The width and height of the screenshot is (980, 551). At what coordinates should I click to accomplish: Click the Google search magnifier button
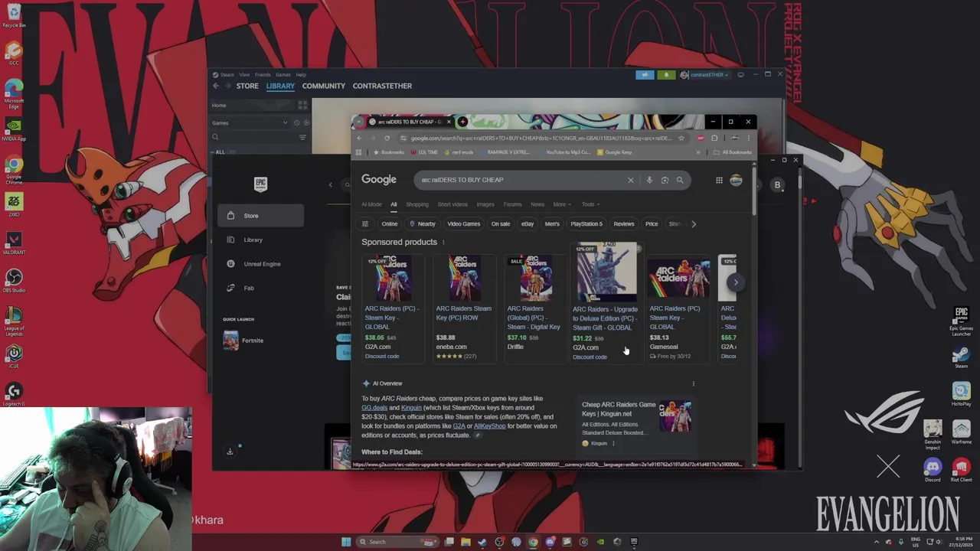(680, 180)
